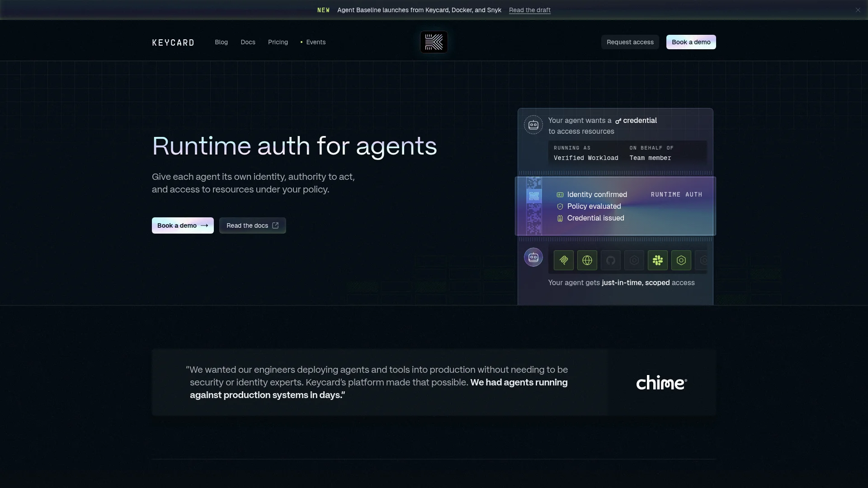Click the just-in-time, scoped access caption

(622, 282)
